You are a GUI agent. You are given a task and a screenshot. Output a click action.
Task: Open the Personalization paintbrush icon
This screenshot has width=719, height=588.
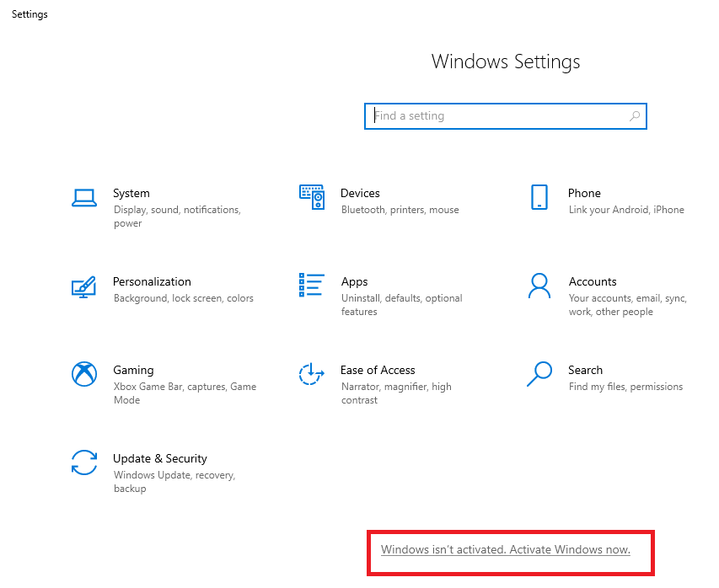pos(83,286)
